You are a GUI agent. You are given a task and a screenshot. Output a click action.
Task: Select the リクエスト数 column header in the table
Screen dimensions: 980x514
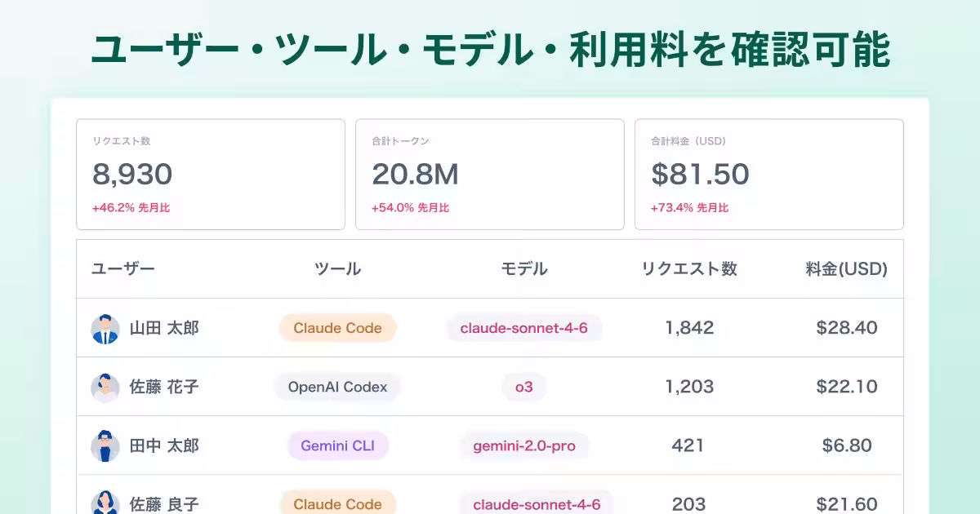pos(689,269)
